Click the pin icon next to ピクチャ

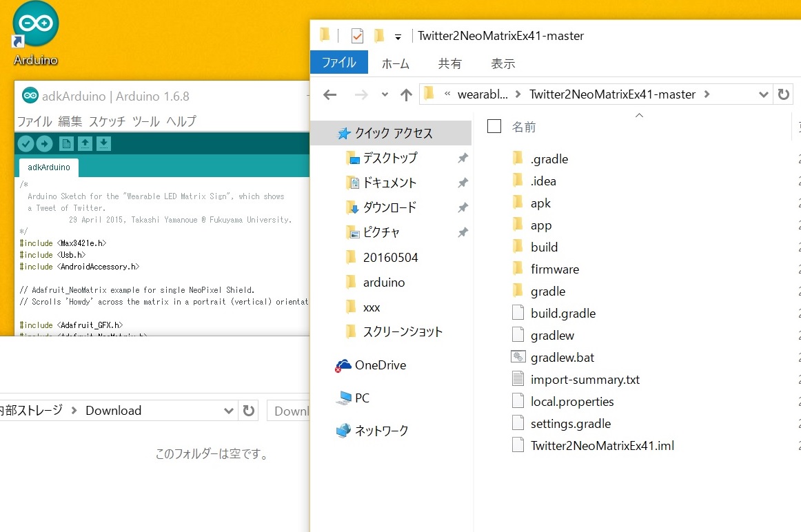pyautogui.click(x=463, y=233)
